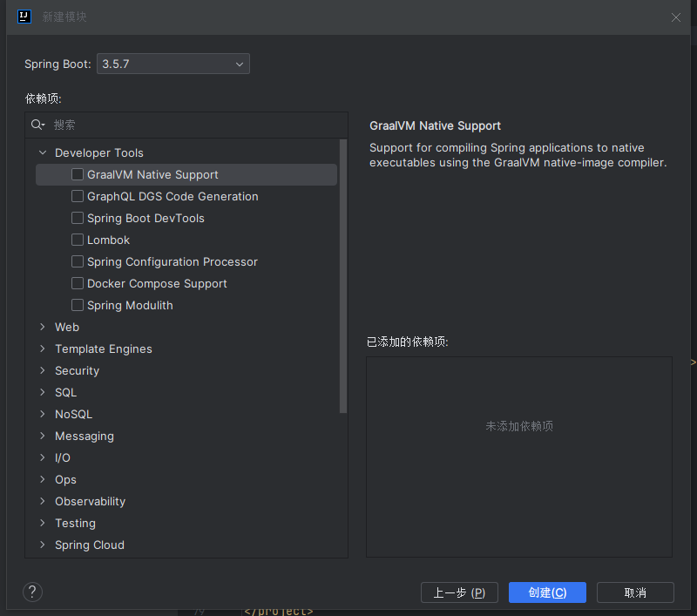The width and height of the screenshot is (697, 616).
Task: Select the Docker Compose Support label
Action: click(157, 283)
